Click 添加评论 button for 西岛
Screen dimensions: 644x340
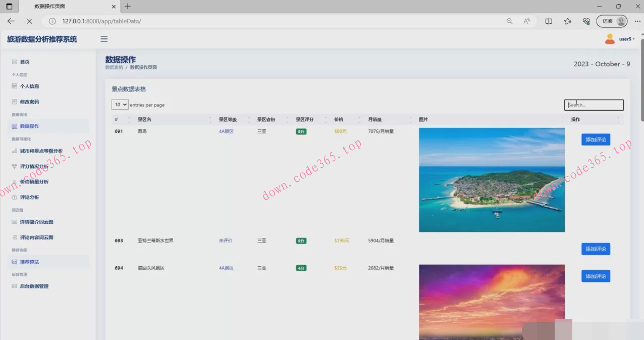click(x=596, y=139)
